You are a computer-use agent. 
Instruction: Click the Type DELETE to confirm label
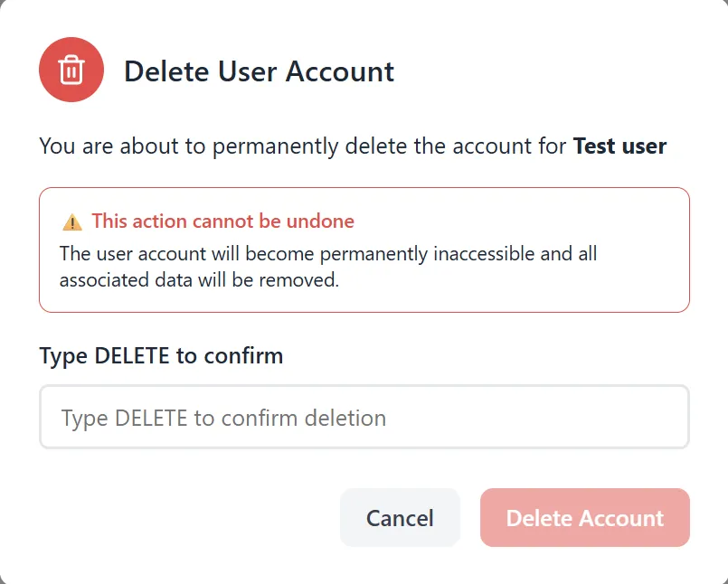[161, 355]
